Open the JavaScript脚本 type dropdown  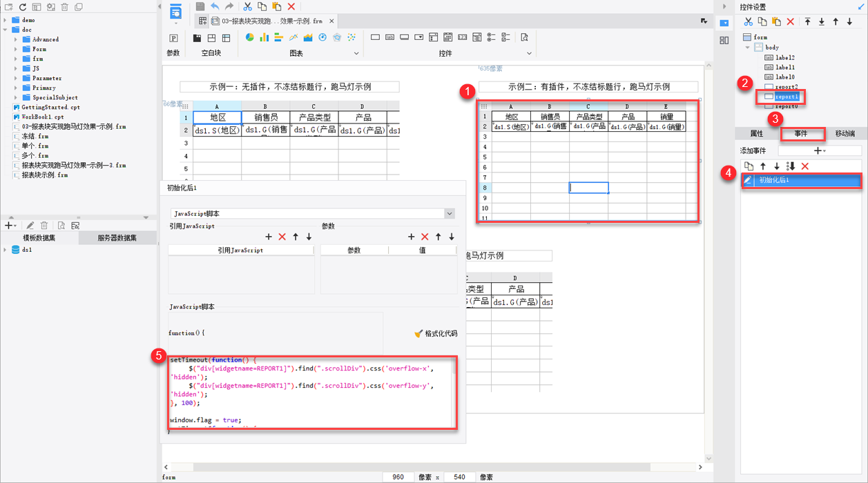click(450, 214)
